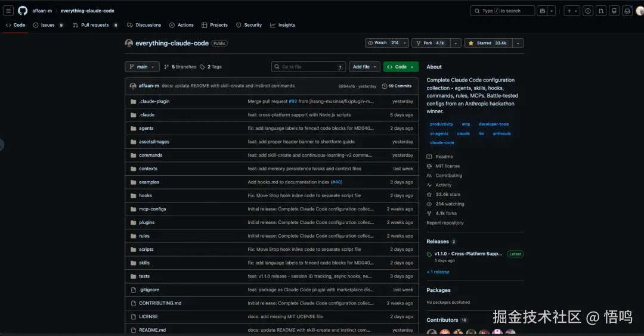Expand the main branch selector
644x336 pixels.
point(142,67)
